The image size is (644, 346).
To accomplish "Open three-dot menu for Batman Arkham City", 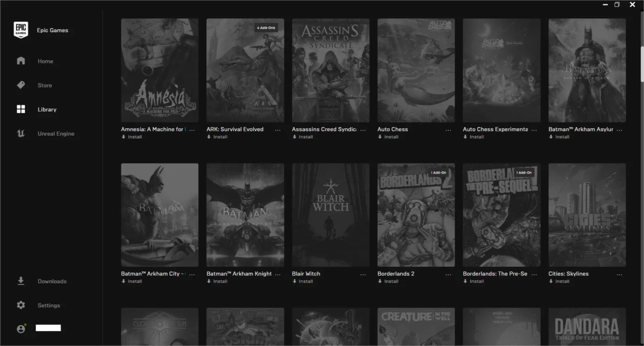I will pyautogui.click(x=192, y=275).
